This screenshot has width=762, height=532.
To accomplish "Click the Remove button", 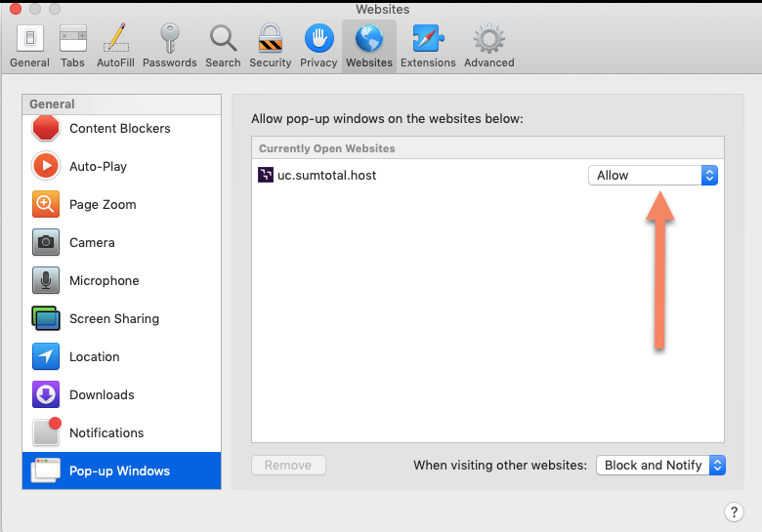I will tap(288, 465).
